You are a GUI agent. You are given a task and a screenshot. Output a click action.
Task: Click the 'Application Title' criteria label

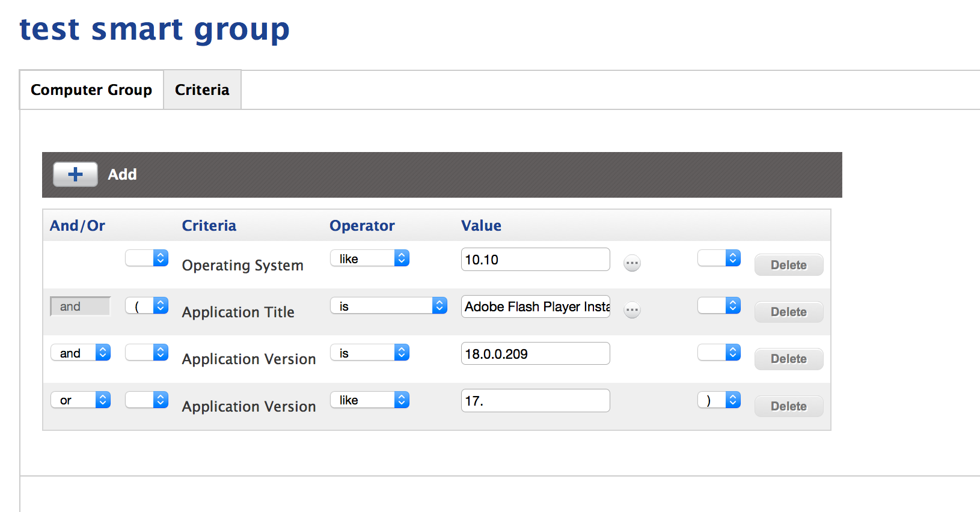pyautogui.click(x=238, y=312)
